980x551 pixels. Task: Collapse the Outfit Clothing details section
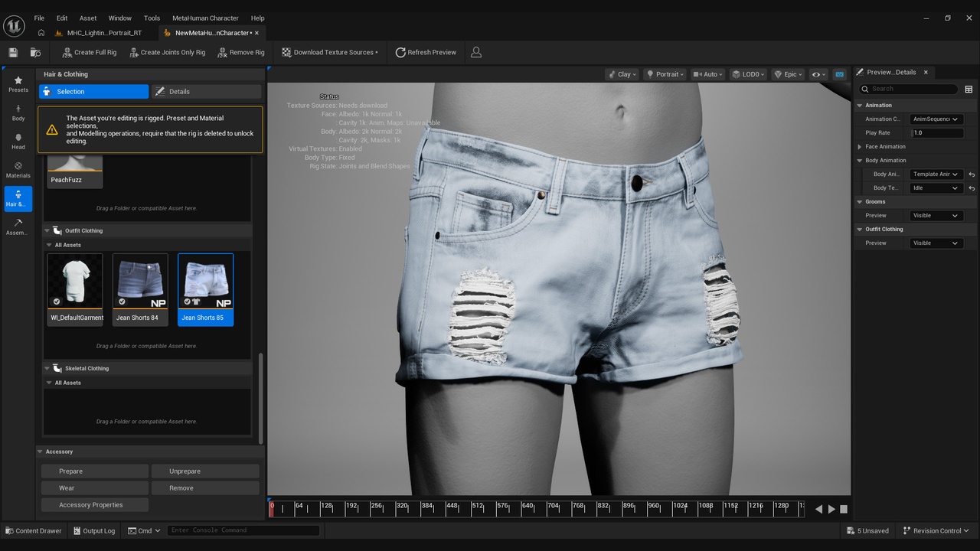click(x=860, y=229)
